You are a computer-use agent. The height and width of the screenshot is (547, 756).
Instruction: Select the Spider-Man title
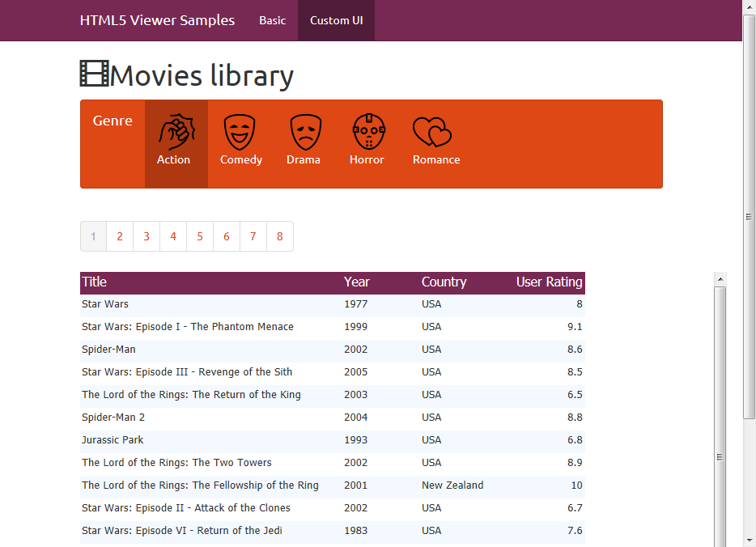tap(108, 349)
